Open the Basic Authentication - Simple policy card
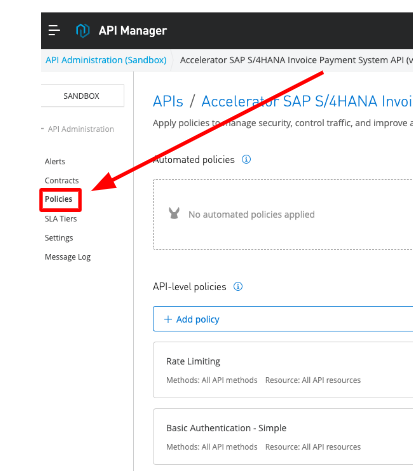This screenshot has width=413, height=471. (x=283, y=436)
